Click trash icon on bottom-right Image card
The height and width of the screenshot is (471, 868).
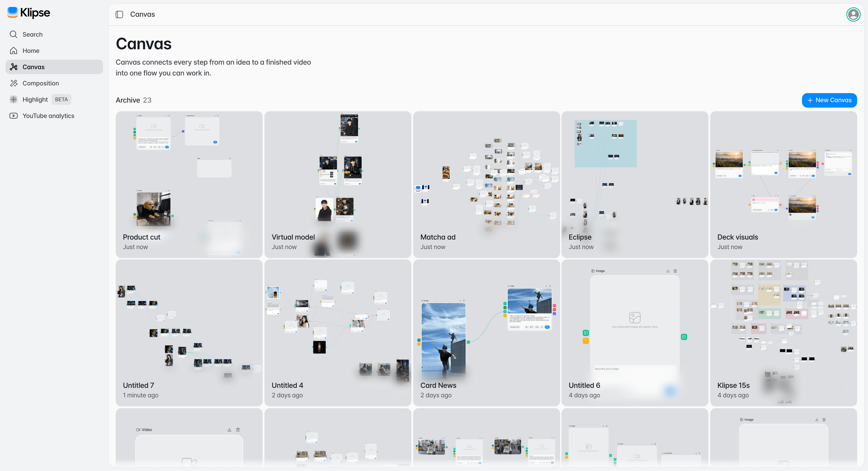tap(824, 420)
